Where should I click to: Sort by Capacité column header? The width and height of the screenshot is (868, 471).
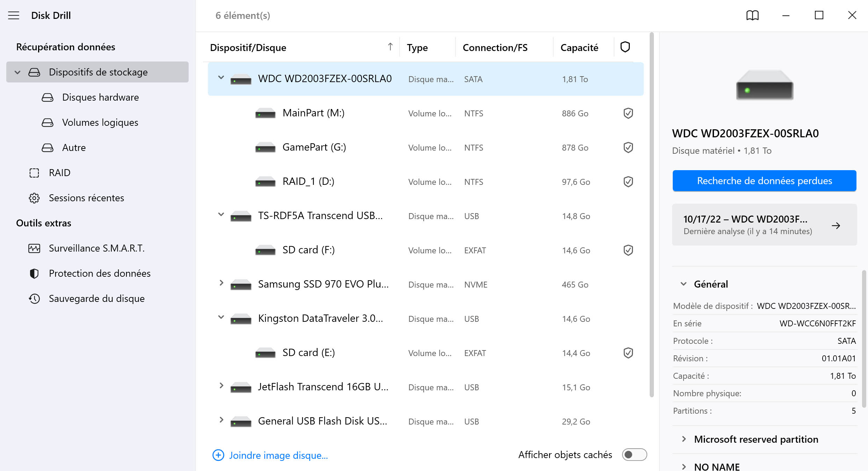coord(579,48)
